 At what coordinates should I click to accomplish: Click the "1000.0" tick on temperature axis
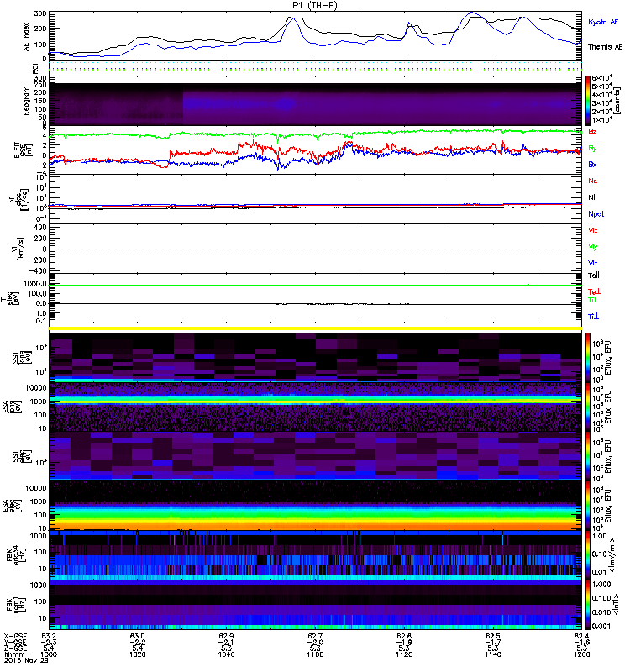[35, 284]
